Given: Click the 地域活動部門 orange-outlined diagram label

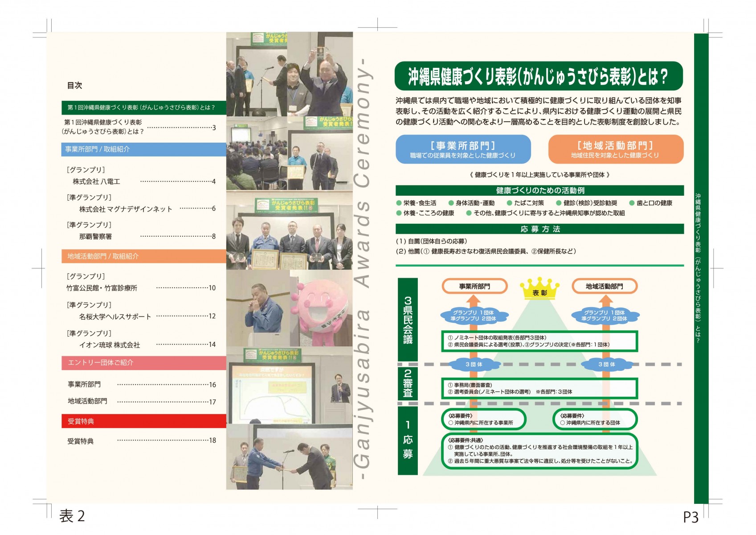Looking at the screenshot, I should tap(605, 286).
